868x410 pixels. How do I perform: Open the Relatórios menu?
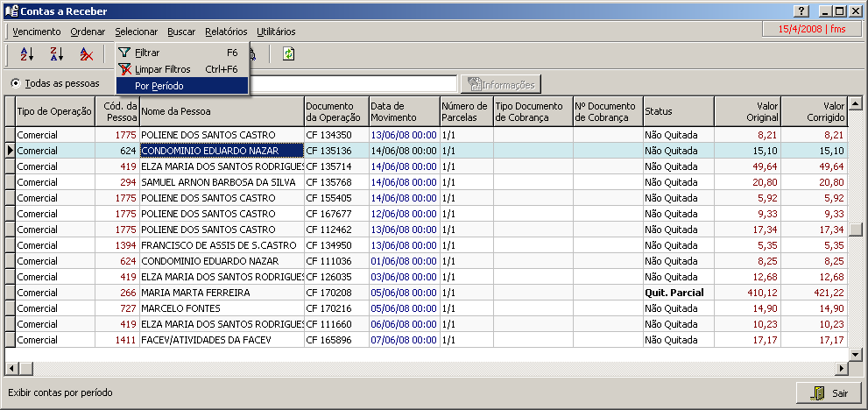226,32
